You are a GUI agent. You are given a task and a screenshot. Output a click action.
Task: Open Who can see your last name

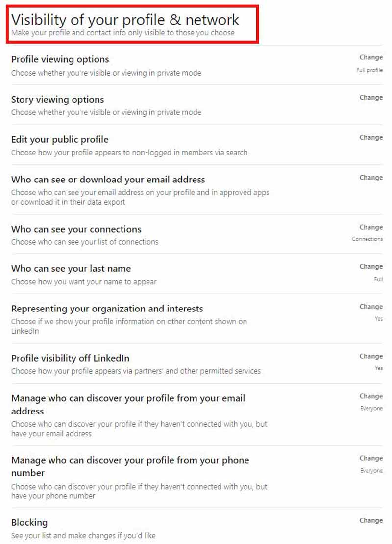tap(71, 269)
